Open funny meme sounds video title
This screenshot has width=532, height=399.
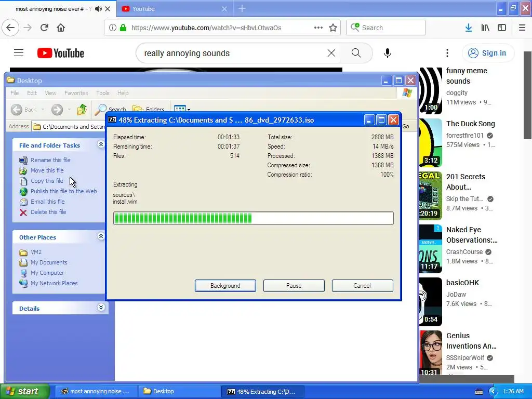pyautogui.click(x=467, y=76)
